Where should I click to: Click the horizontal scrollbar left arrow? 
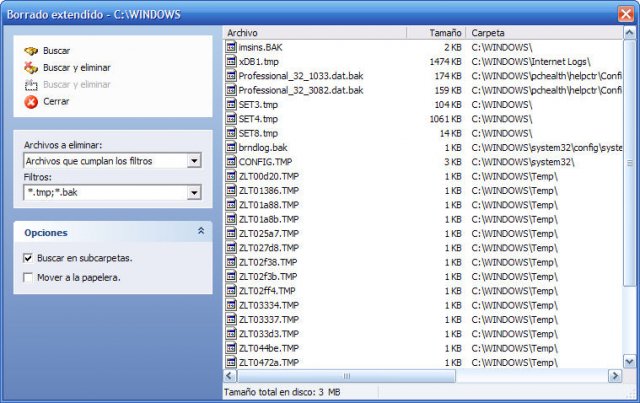point(229,376)
